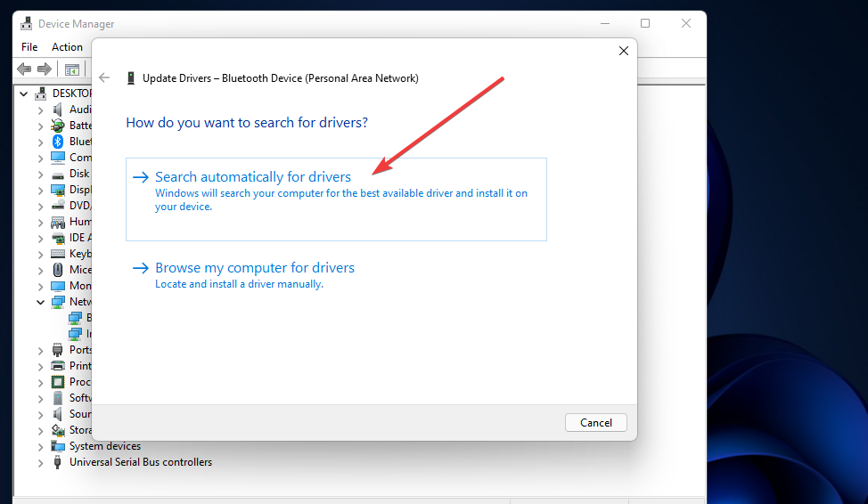
Task: Close the Update Drivers dialog
Action: pyautogui.click(x=623, y=51)
